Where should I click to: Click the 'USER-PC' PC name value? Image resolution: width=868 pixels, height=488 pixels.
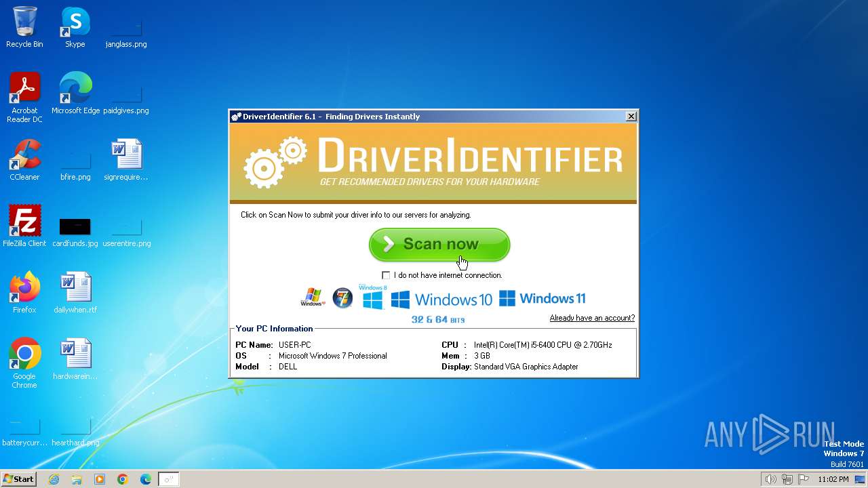tap(295, 345)
